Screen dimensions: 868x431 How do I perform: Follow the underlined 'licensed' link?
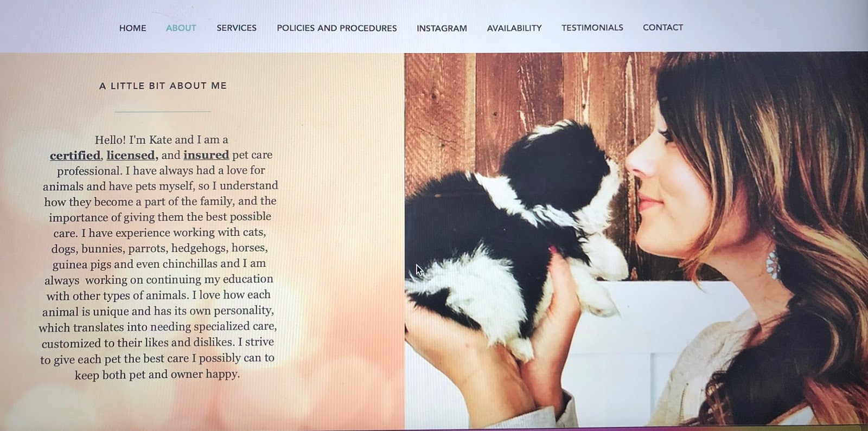[x=131, y=156]
